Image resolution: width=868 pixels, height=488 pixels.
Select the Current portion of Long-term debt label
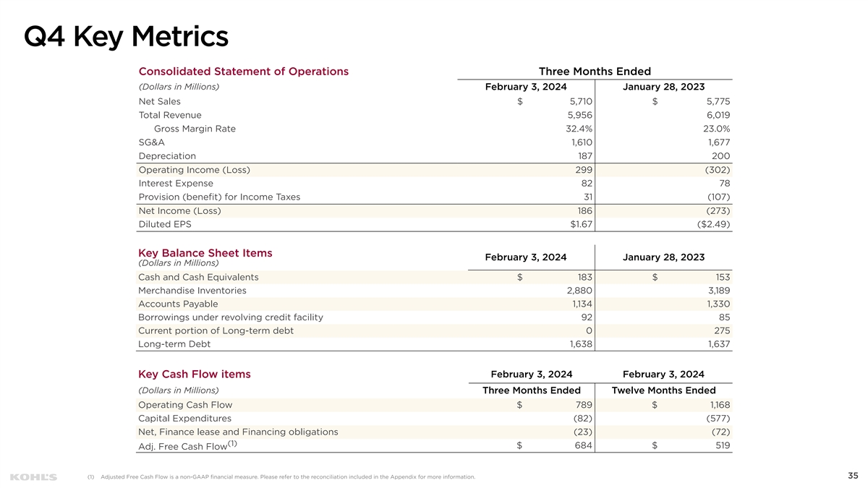click(216, 331)
